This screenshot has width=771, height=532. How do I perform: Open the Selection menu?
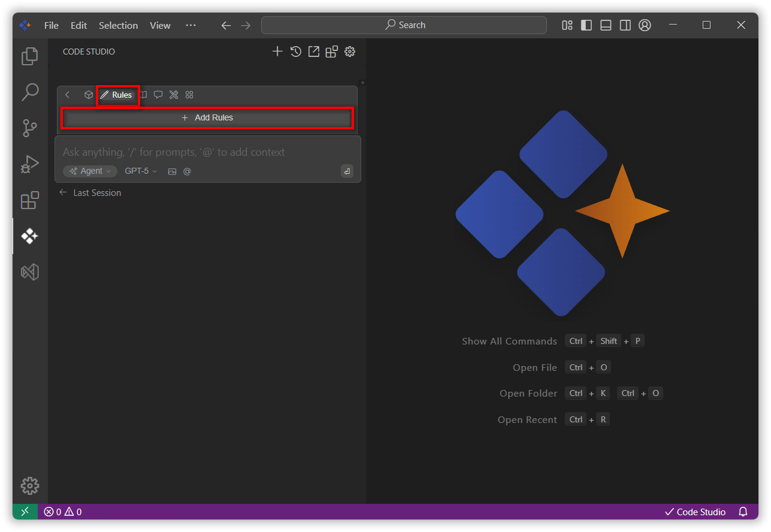(118, 25)
